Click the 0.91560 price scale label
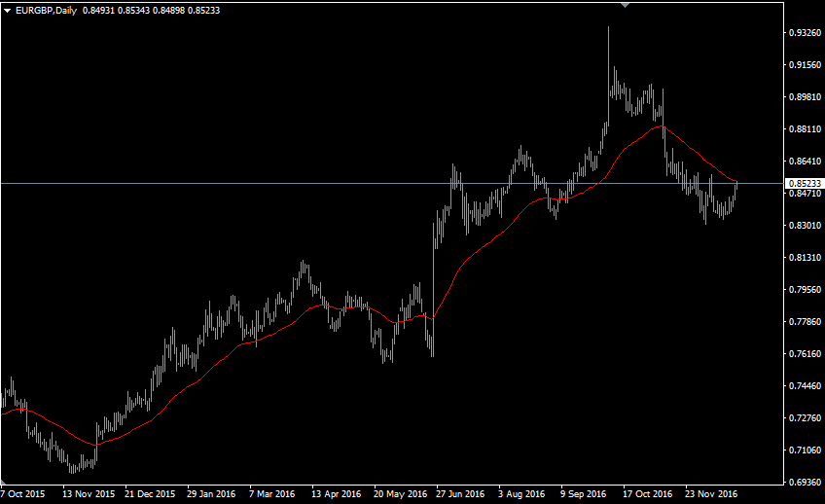 click(805, 65)
